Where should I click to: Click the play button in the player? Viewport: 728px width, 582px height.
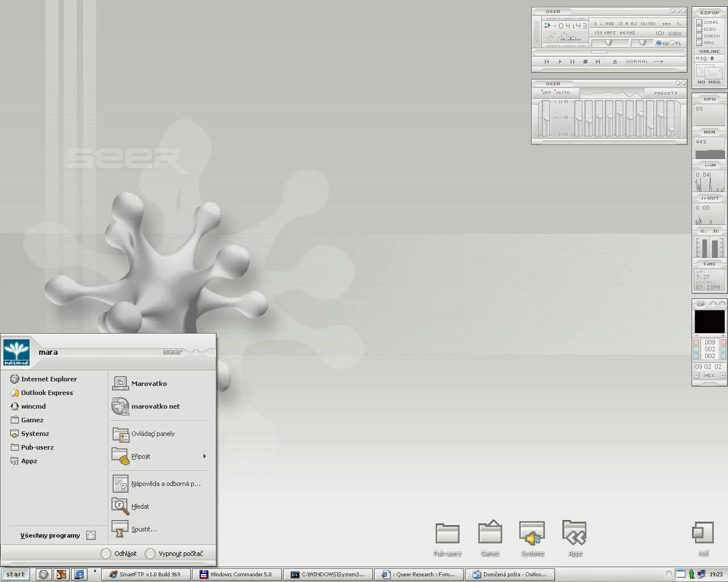coord(560,61)
